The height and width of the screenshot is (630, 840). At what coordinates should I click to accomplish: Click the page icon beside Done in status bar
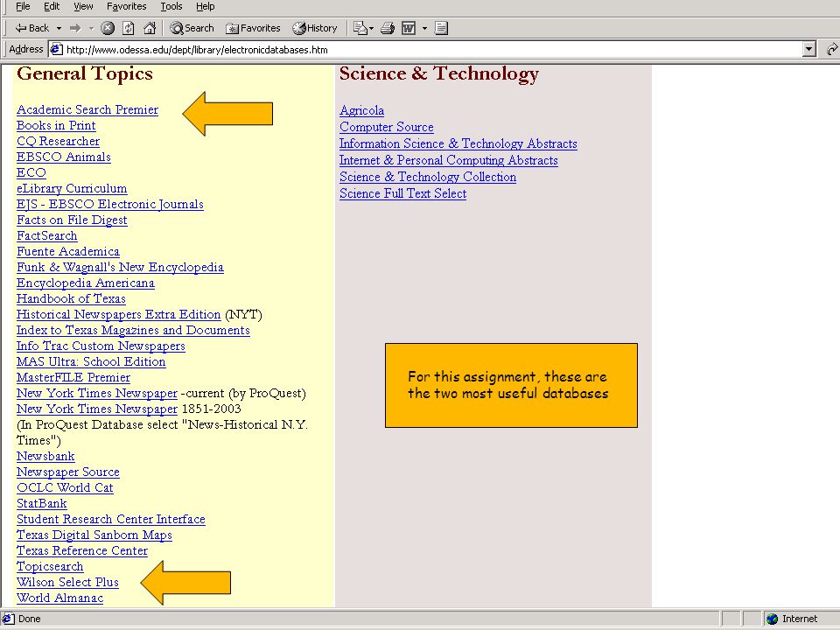tap(9, 619)
